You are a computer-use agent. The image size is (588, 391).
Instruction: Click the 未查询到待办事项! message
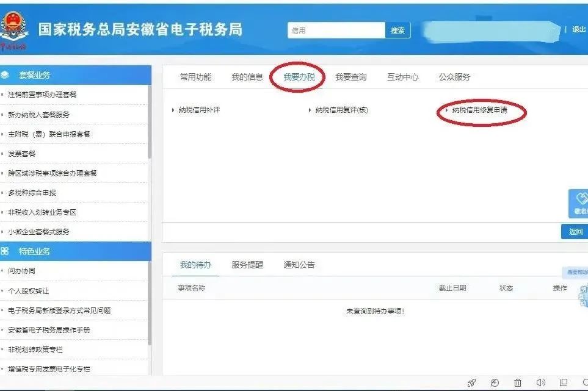pyautogui.click(x=376, y=311)
